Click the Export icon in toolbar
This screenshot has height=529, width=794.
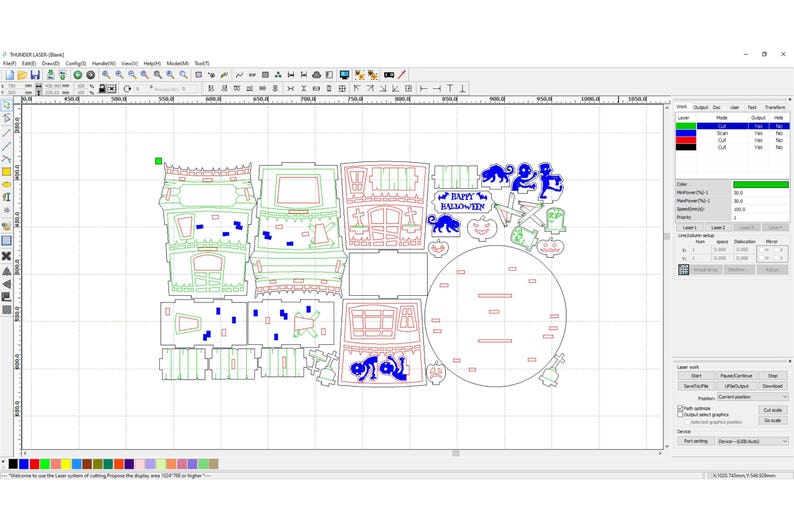[62, 75]
